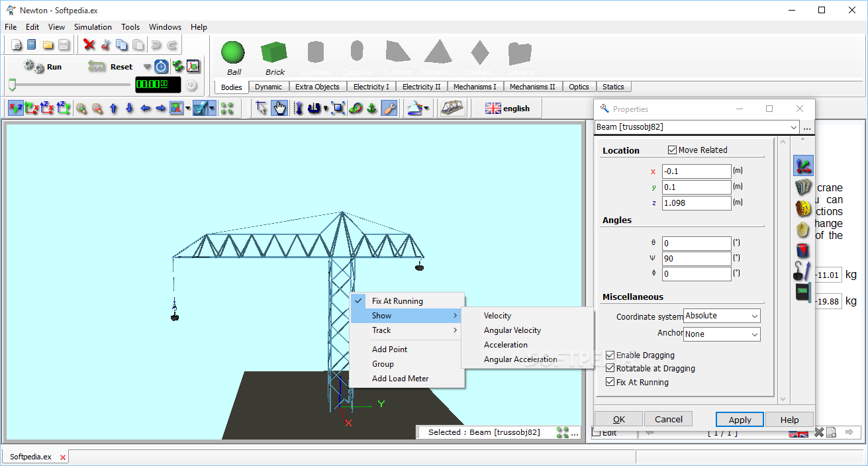Viewport: 868px width, 466px height.
Task: Select the arrow pointer selection tool
Action: 262,108
